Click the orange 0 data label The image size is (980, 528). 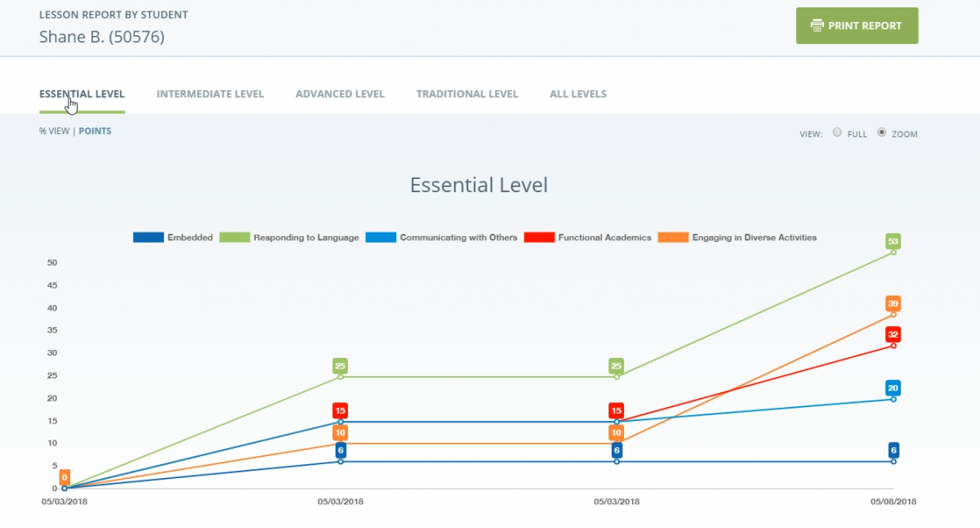(x=65, y=477)
